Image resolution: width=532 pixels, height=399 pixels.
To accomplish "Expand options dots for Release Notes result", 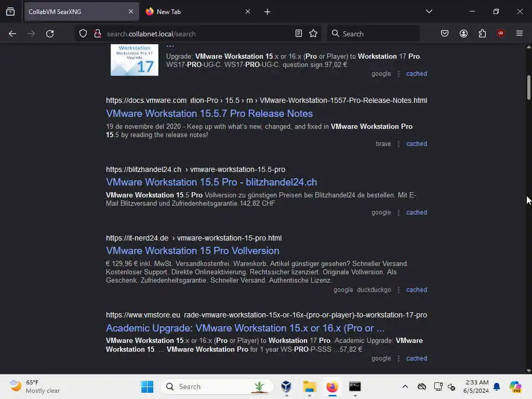I will (x=398, y=144).
